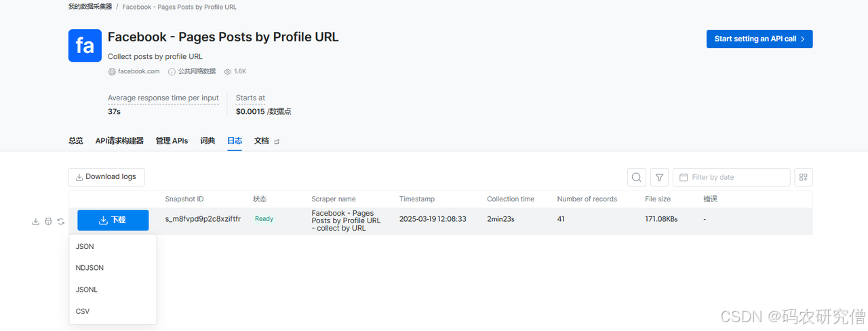The height and width of the screenshot is (331, 868).
Task: Click the 'Starts at' pricing label
Action: tap(250, 98)
